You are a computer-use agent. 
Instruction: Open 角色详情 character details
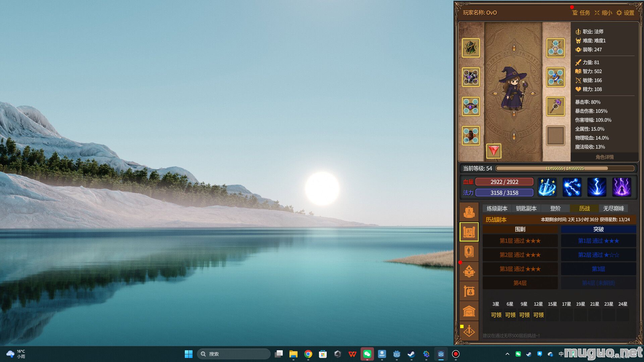[604, 157]
